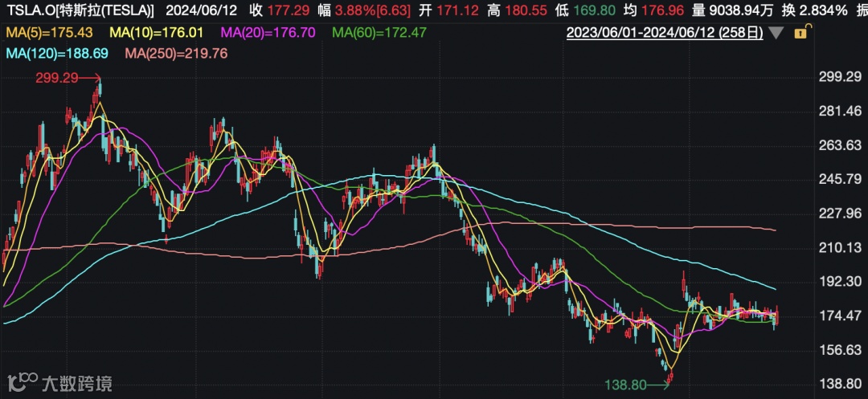Click the change percent 3.88%[6.63]
This screenshot has width=868, height=399.
coord(373,10)
